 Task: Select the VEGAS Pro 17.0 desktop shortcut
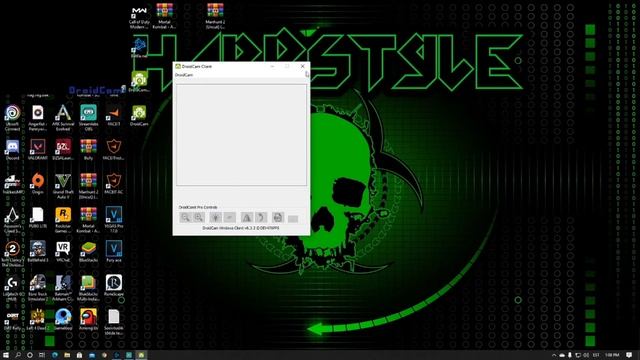[114, 220]
